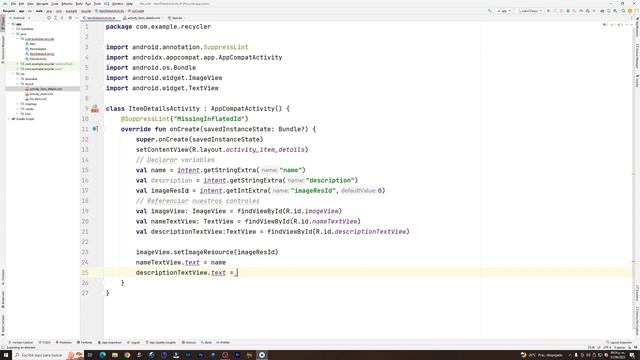
Task: Open the VCS menu
Action: pyautogui.click(x=107, y=4)
